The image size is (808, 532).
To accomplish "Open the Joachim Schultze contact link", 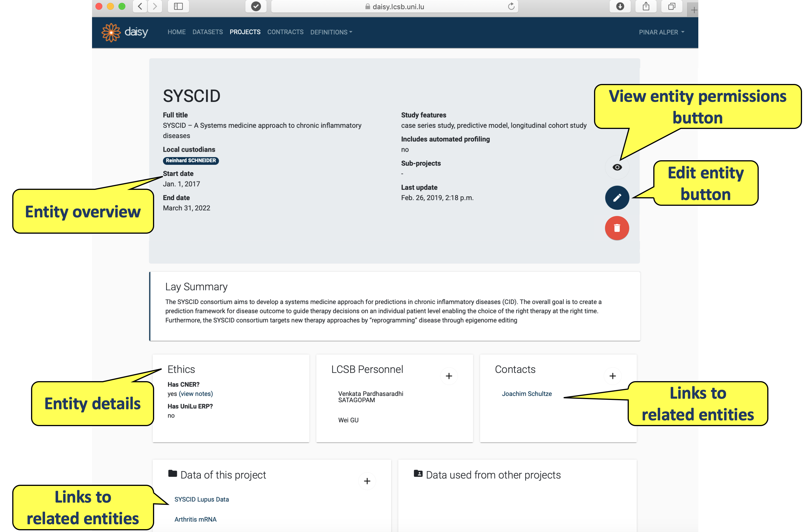I will [527, 394].
